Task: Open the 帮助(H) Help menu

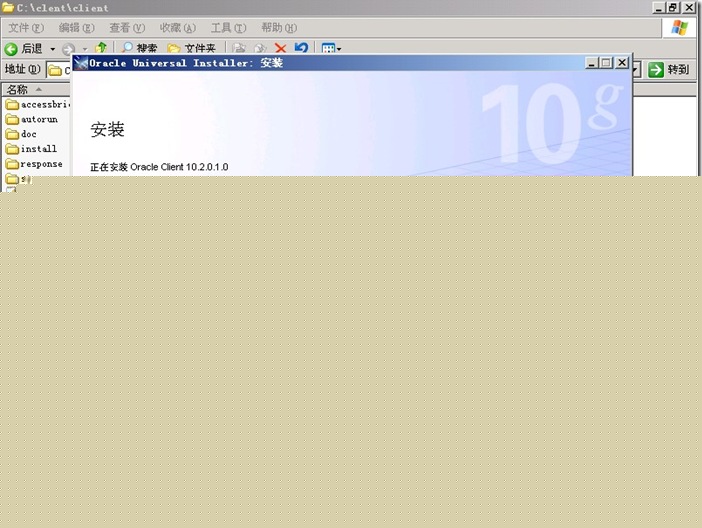Action: (x=279, y=28)
